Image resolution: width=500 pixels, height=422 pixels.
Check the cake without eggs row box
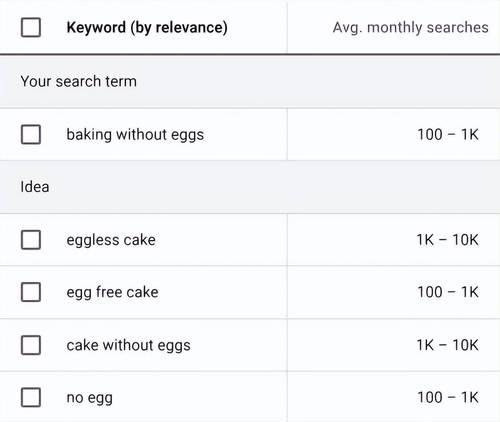click(31, 345)
